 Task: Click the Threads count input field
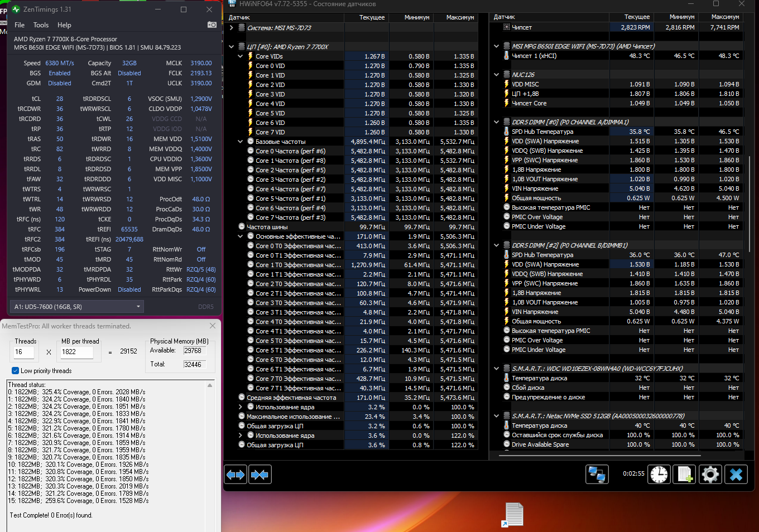coord(24,352)
